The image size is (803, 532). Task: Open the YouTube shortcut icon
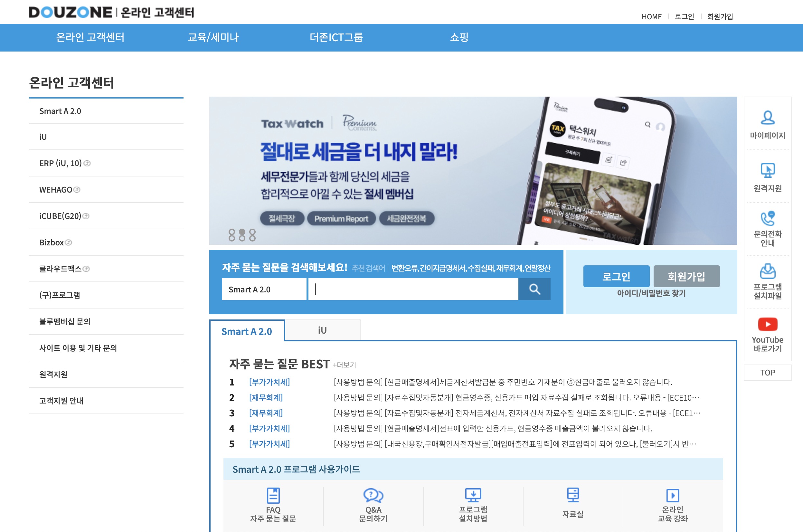(x=767, y=324)
